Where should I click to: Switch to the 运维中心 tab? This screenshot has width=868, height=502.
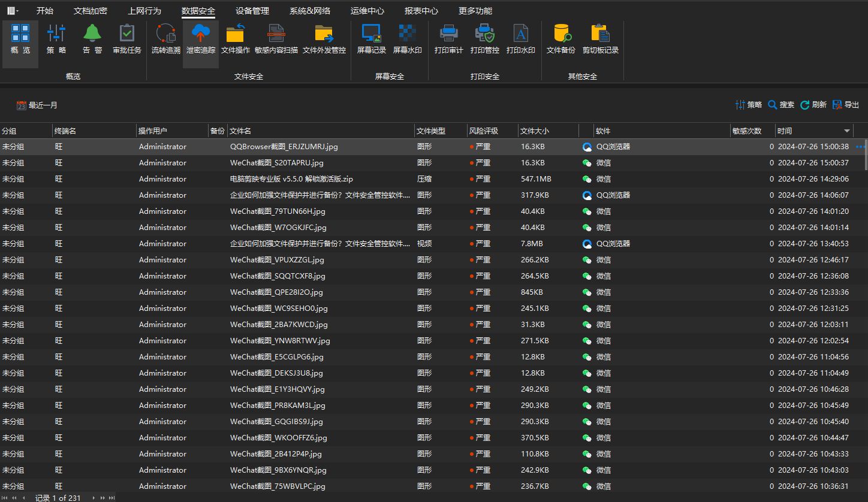click(367, 11)
